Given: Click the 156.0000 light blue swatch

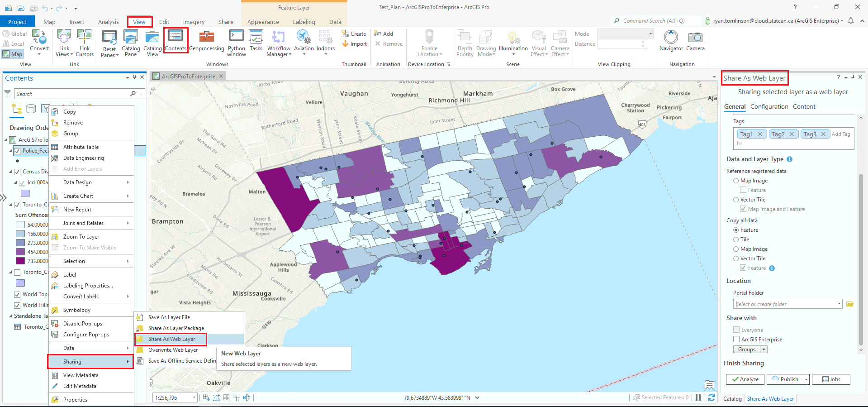Looking at the screenshot, I should click(20, 234).
